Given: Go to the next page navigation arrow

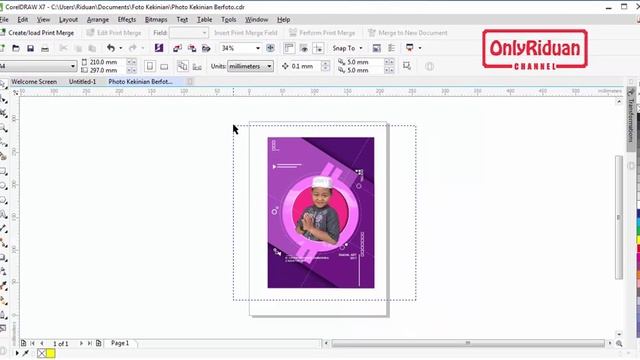Looking at the screenshot, I should coord(81,343).
